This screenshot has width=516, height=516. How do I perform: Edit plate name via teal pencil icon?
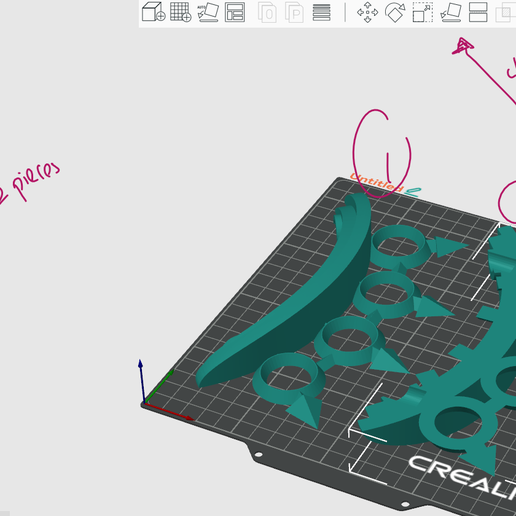(413, 192)
